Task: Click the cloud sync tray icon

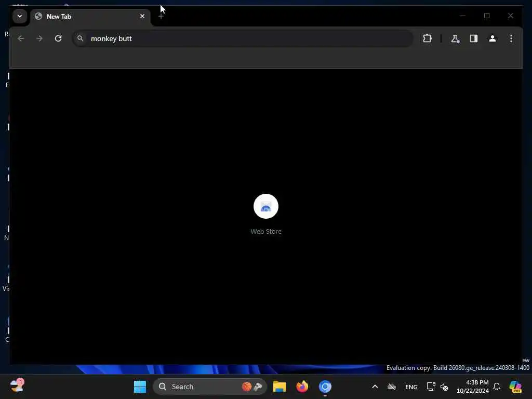Action: 392,387
